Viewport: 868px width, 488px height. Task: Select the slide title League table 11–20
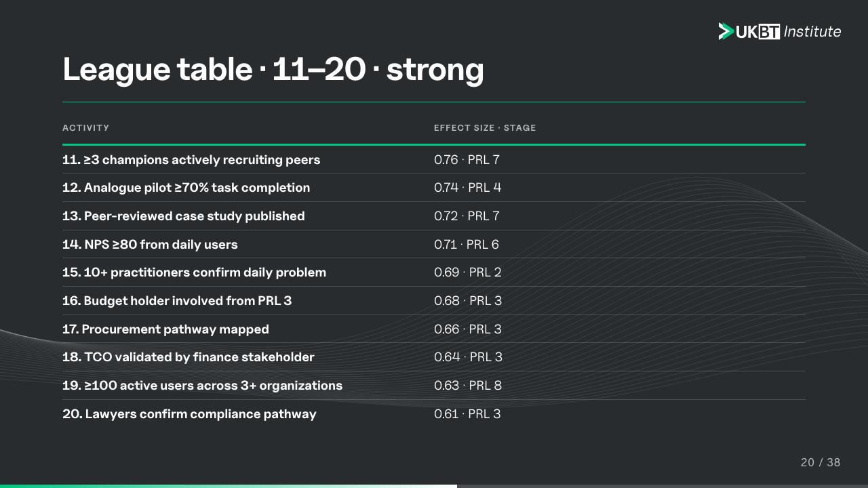(x=273, y=69)
